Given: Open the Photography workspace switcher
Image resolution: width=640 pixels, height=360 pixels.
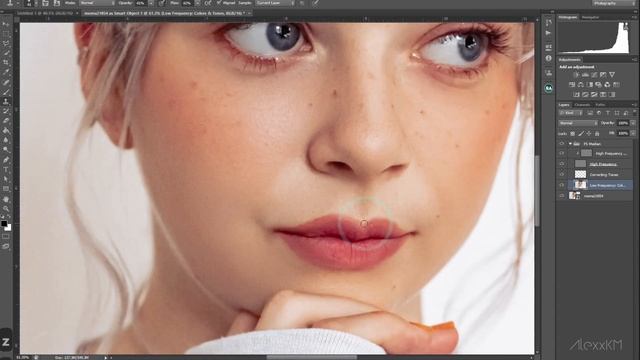Looking at the screenshot, I should [613, 3].
